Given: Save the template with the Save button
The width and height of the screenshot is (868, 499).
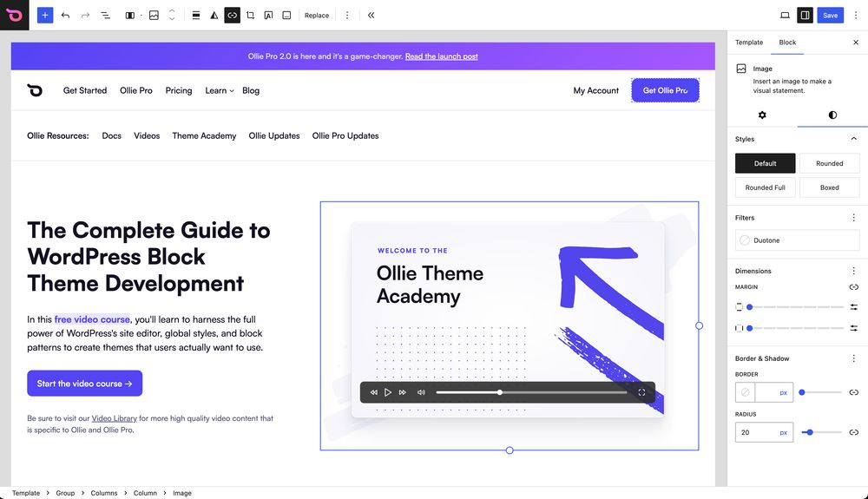Looking at the screenshot, I should [830, 16].
